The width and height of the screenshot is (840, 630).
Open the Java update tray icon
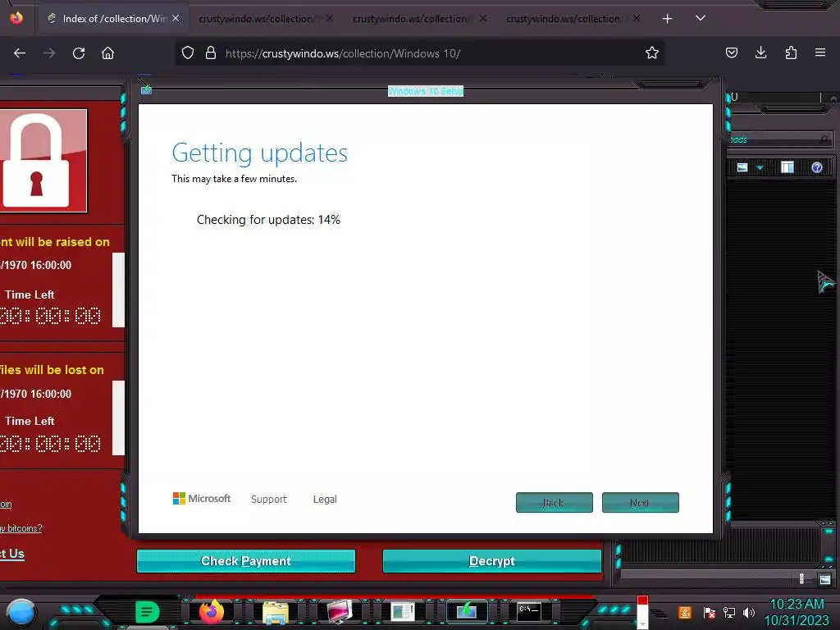[685, 612]
